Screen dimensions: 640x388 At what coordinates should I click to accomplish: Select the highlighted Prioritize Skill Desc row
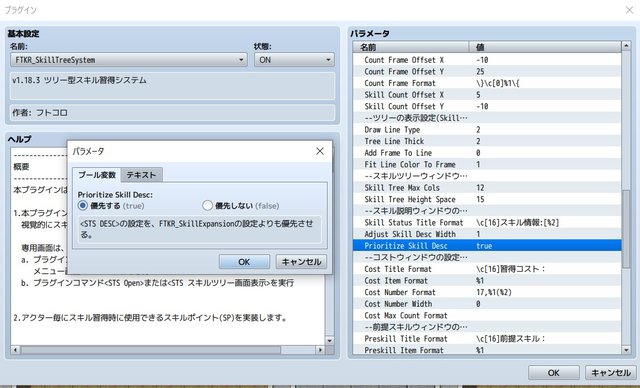487,246
